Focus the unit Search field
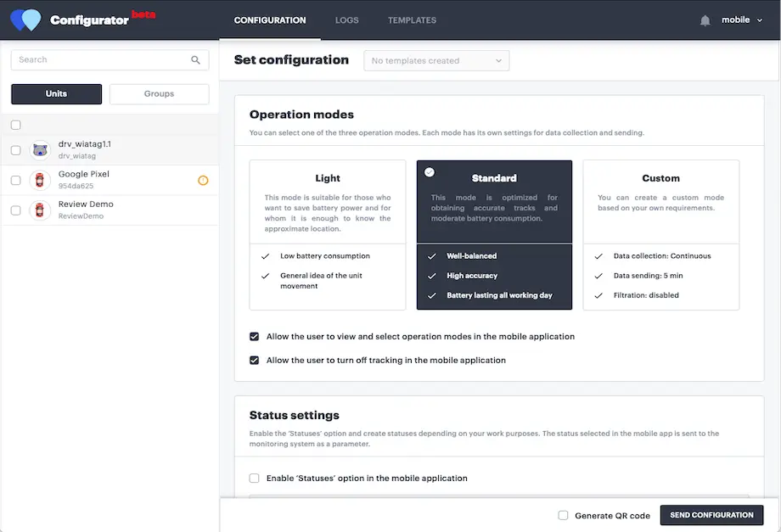 (110, 59)
